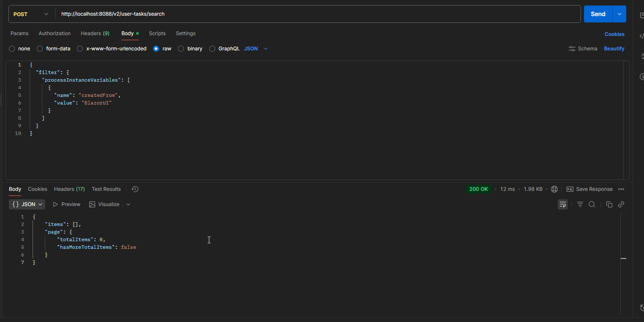Select the 'none' body type radio
Image resolution: width=644 pixels, height=322 pixels.
tap(12, 49)
